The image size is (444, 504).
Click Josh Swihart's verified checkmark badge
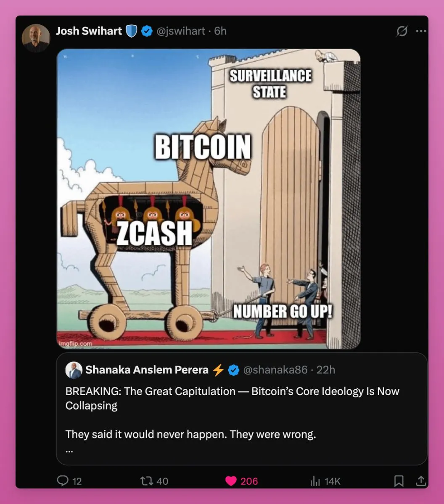point(147,31)
